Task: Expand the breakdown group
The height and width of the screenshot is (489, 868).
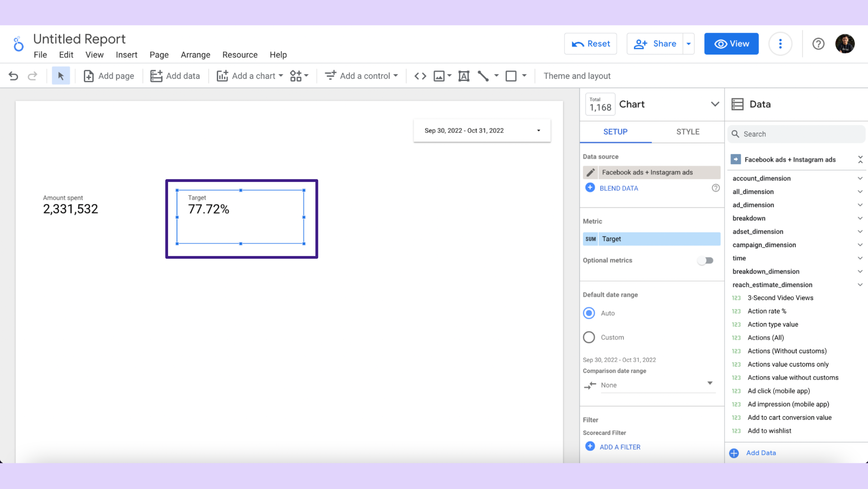Action: point(860,218)
